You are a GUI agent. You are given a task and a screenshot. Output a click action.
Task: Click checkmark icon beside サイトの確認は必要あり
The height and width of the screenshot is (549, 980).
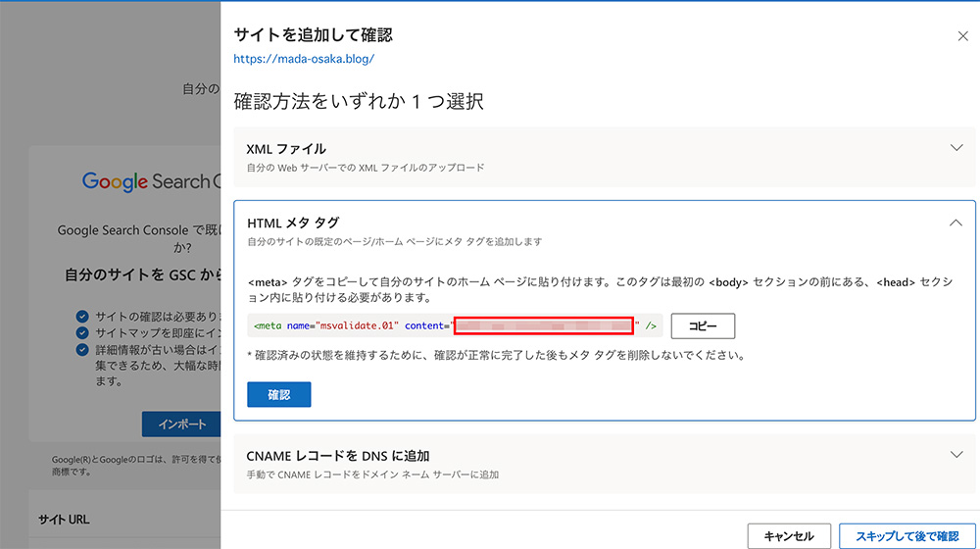(x=82, y=317)
